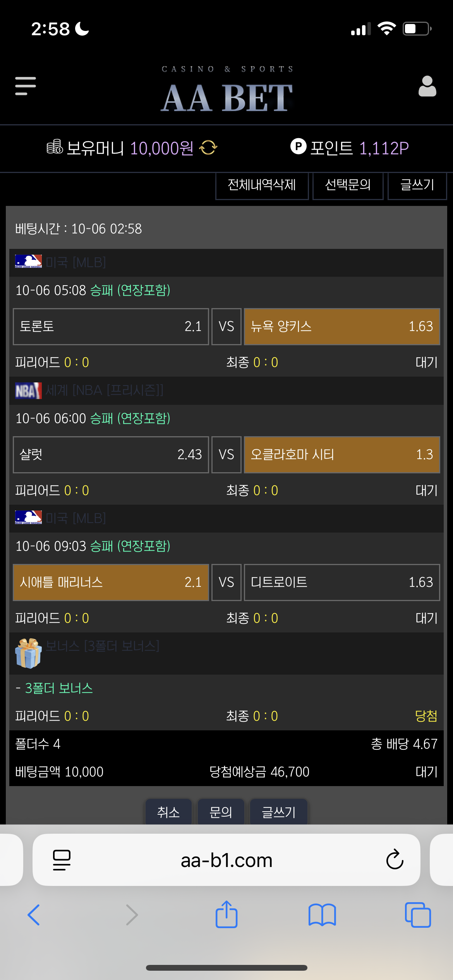Tap the P point coin icon
Image resolution: width=453 pixels, height=980 pixels.
[298, 146]
